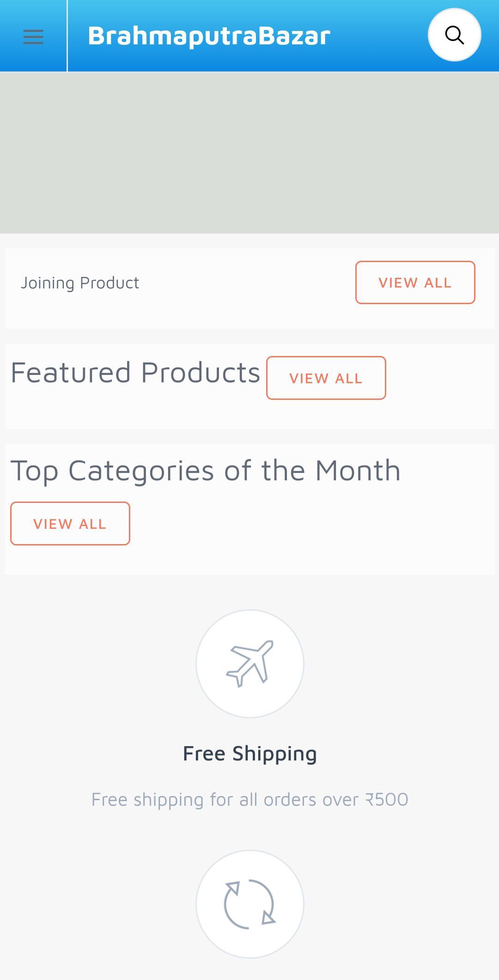View all Top Categories of the Month
Viewport: 499px width, 980px height.
tap(70, 524)
